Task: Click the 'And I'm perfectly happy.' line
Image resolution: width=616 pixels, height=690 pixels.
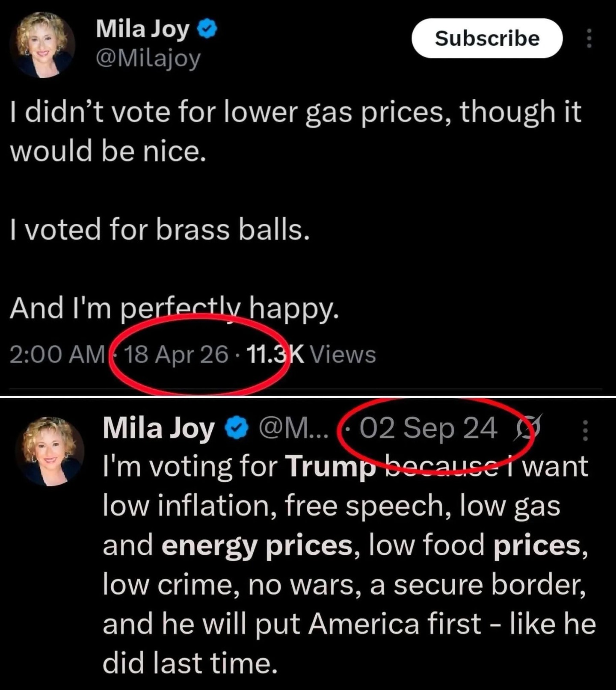Action: click(175, 308)
